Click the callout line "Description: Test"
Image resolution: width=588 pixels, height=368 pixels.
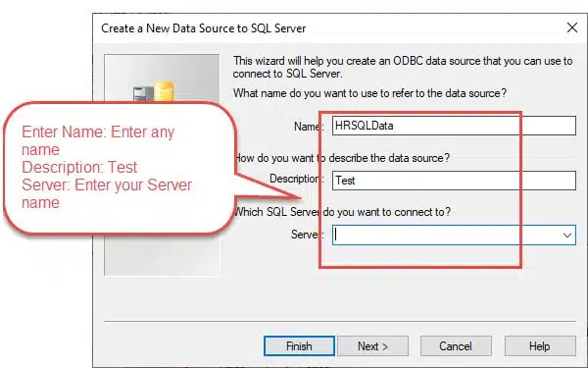pos(79,167)
